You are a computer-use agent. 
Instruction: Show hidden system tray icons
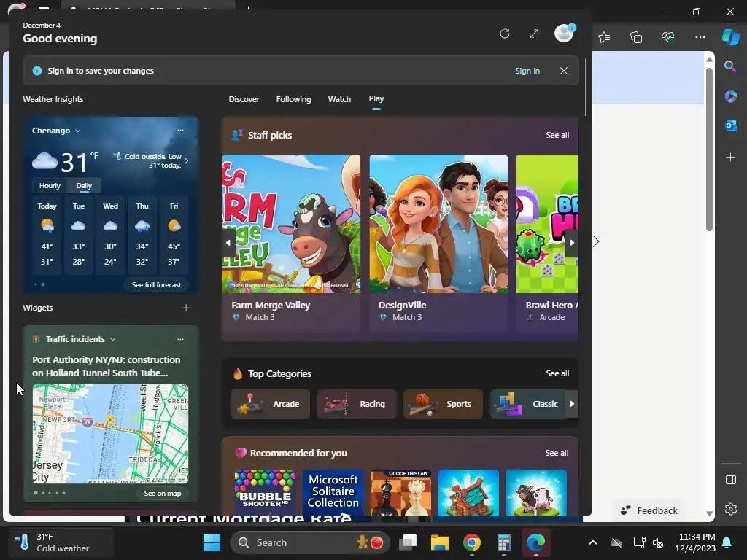click(x=592, y=542)
